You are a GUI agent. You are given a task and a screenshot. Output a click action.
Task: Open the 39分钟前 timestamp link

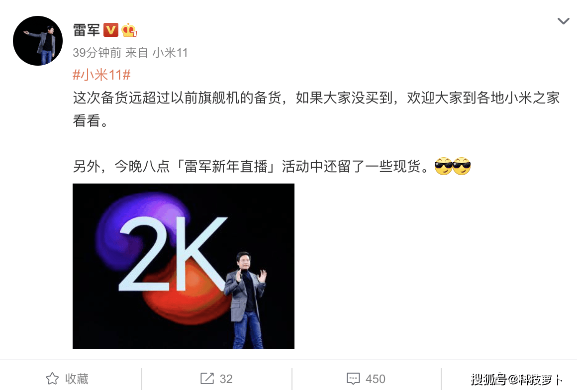(97, 53)
